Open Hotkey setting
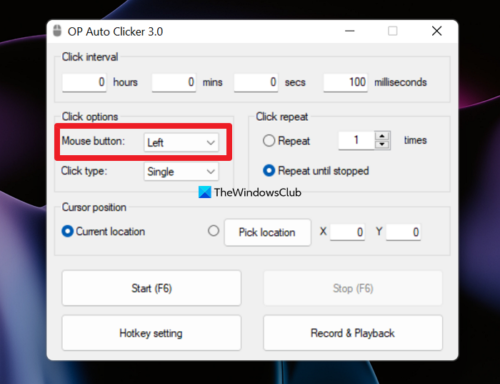Image resolution: width=500 pixels, height=384 pixels. tap(152, 333)
